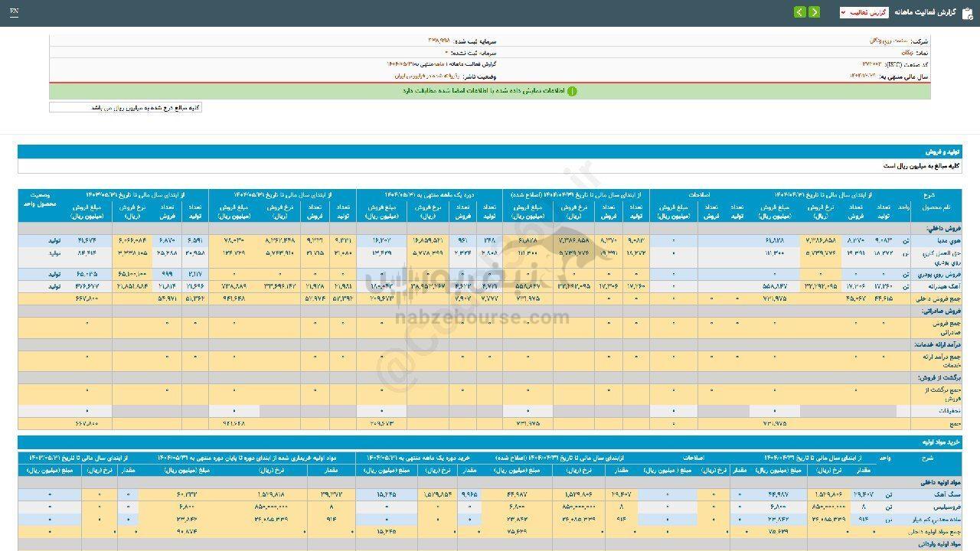The height and width of the screenshot is (551, 980).
Task: Go to previous report with left green arrow
Action: 799,12
